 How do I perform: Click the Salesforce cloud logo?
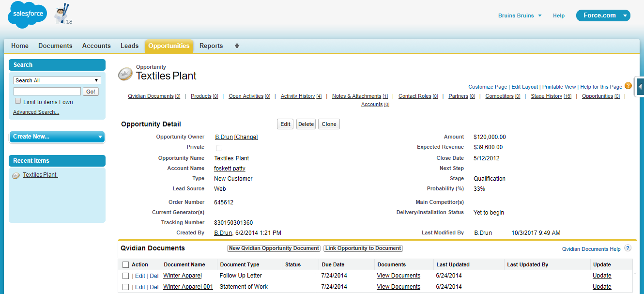(27, 15)
